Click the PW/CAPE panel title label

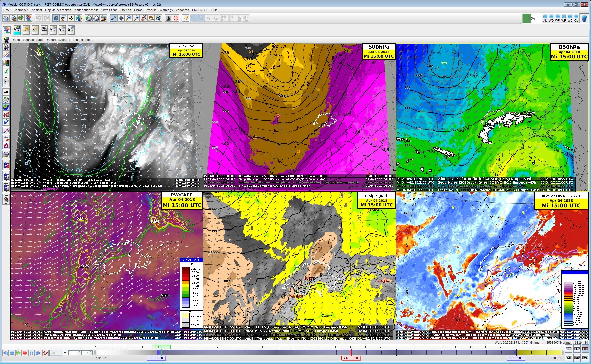[182, 195]
